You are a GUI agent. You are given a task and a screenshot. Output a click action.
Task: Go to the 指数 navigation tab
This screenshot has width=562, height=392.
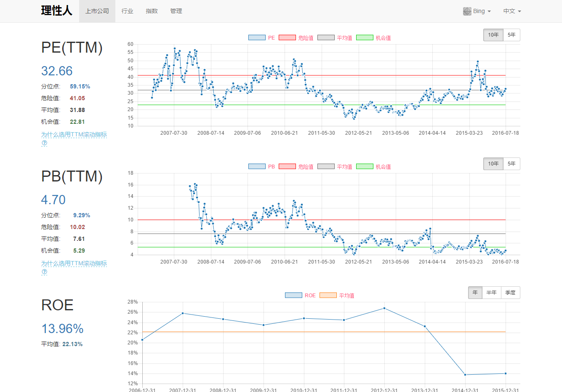(x=152, y=11)
